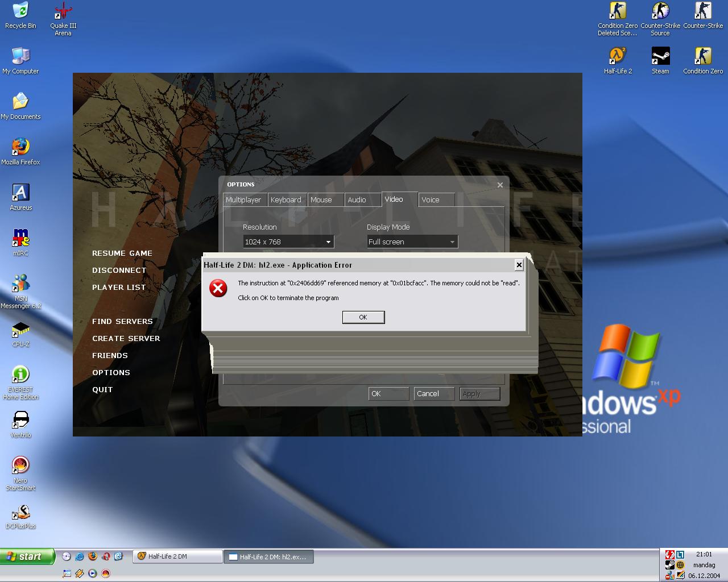Viewport: 728px width, 582px height.
Task: Select the Counter-Strike desktop shortcut
Action: click(x=703, y=15)
